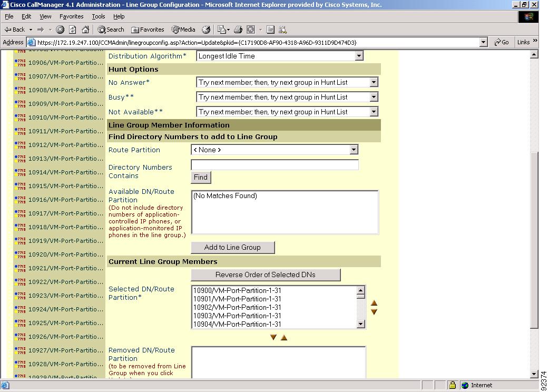Viewport: 549px width, 392px height.
Task: Click the page icon in the Address bar
Action: (32, 42)
